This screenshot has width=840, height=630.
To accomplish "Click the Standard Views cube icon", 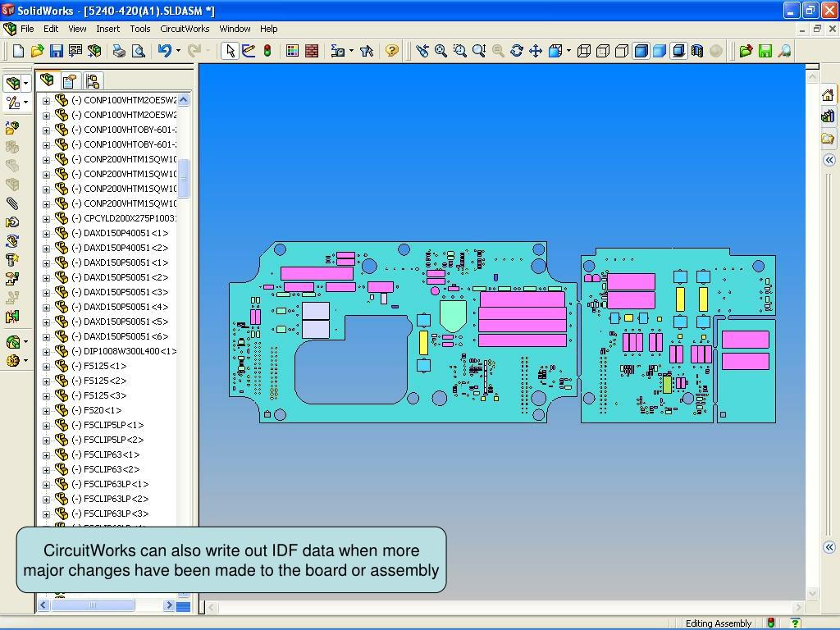I will pos(555,51).
